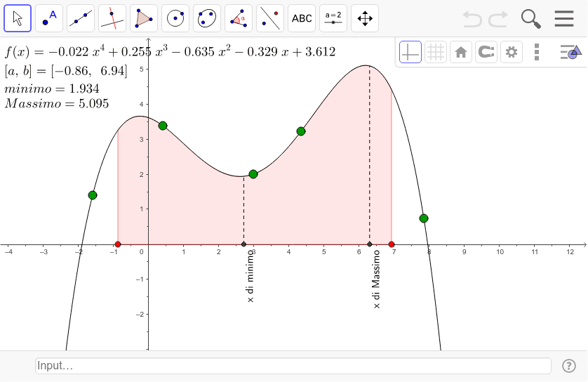588x382 pixels.
Task: Click the black x di Massimo point
Action: (x=370, y=244)
